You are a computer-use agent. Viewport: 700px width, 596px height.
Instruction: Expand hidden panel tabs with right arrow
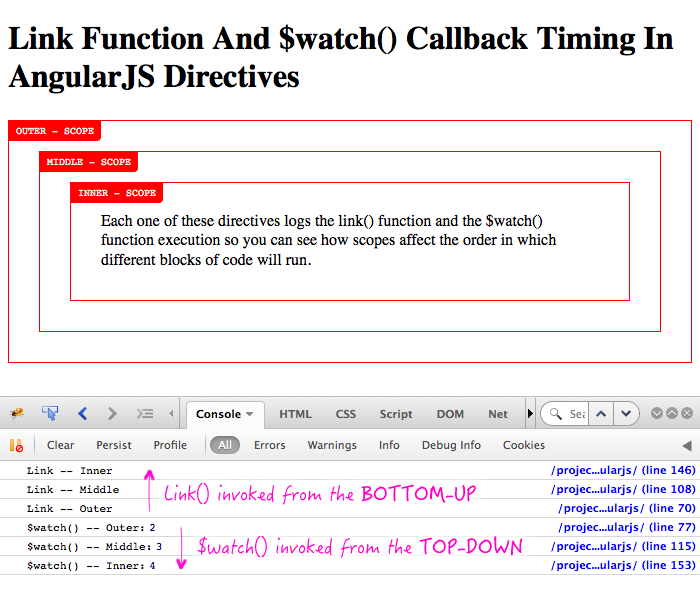pos(530,414)
